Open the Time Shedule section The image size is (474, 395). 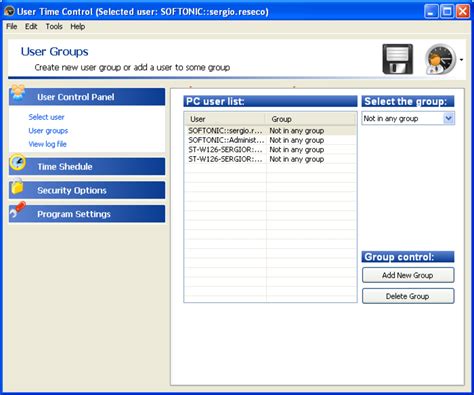pos(87,167)
